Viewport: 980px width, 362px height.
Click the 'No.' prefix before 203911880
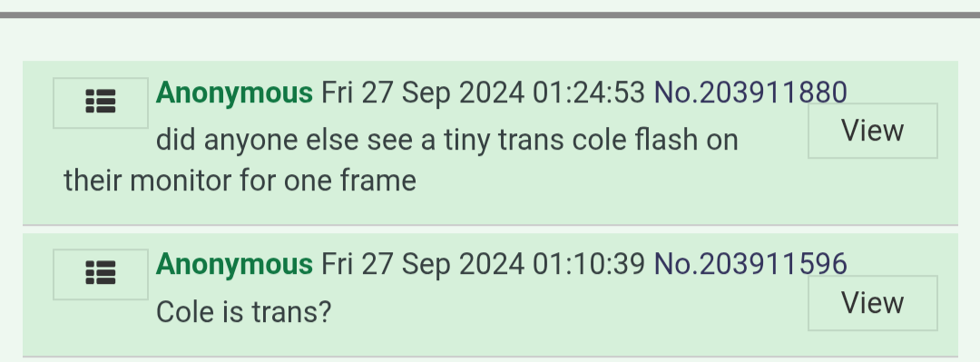[676, 93]
